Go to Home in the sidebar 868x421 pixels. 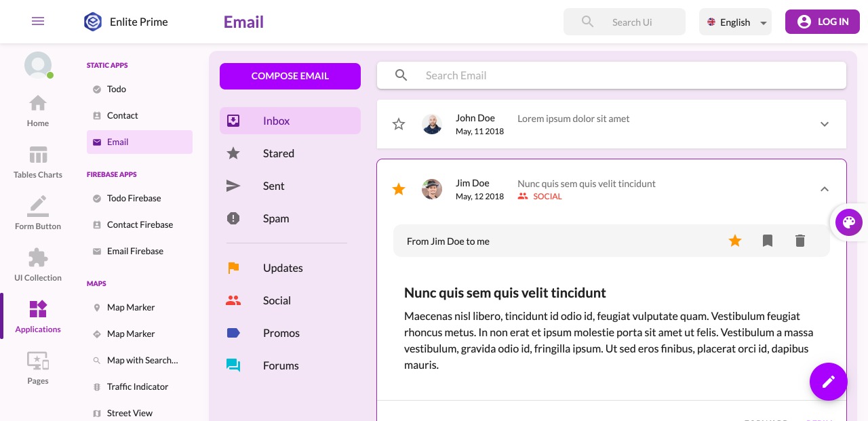38,111
